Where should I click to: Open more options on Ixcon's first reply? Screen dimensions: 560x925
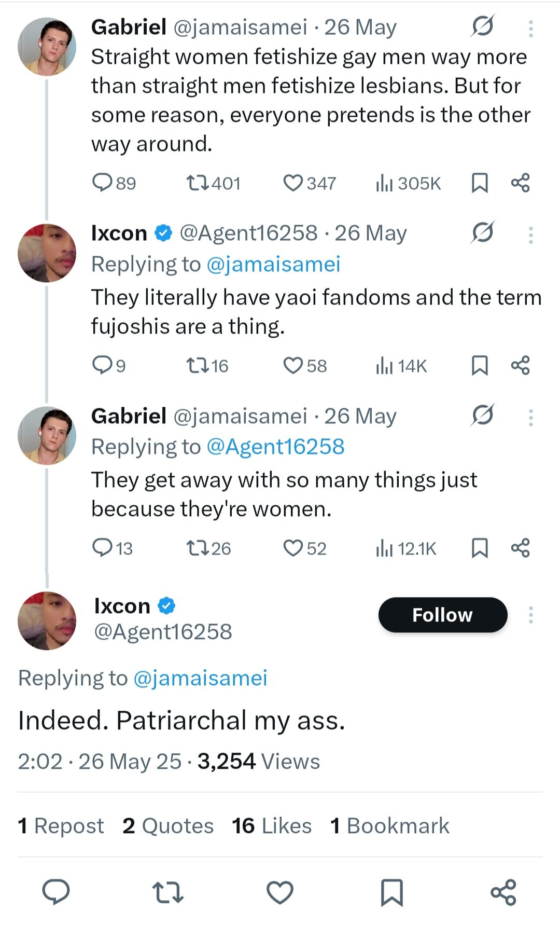click(x=530, y=235)
